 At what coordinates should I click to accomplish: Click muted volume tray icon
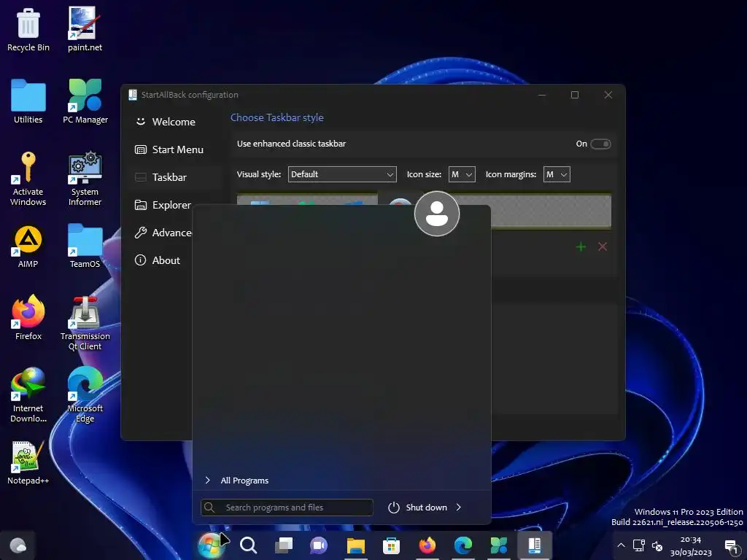657,545
